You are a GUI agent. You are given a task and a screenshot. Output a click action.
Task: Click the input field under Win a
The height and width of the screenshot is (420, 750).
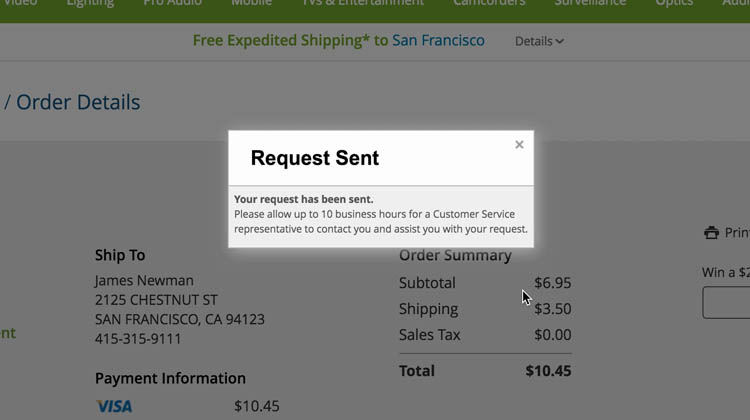(x=727, y=302)
